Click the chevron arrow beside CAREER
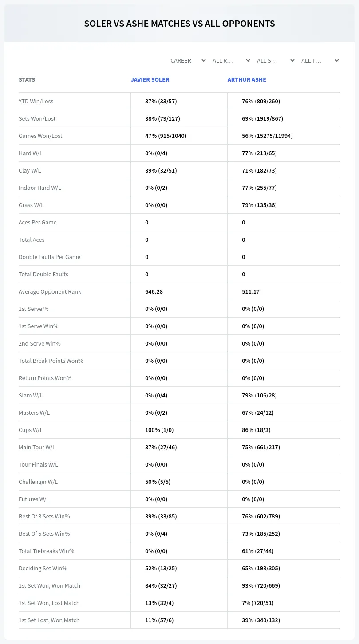This screenshot has height=644, width=359. click(203, 60)
